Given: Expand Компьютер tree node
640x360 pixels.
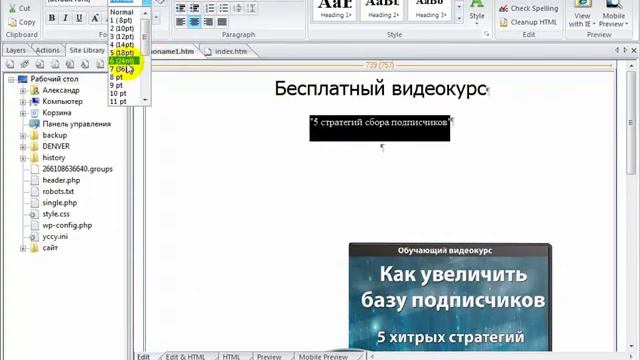Looking at the screenshot, I should (23, 102).
